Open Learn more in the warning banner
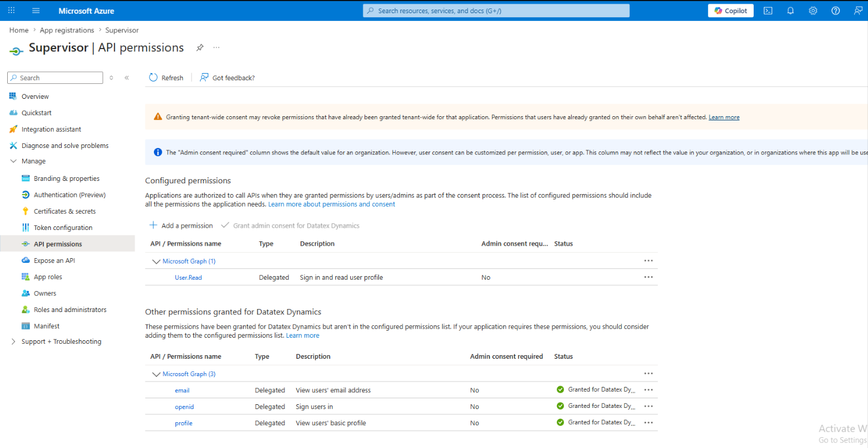868x448 pixels. (x=724, y=117)
